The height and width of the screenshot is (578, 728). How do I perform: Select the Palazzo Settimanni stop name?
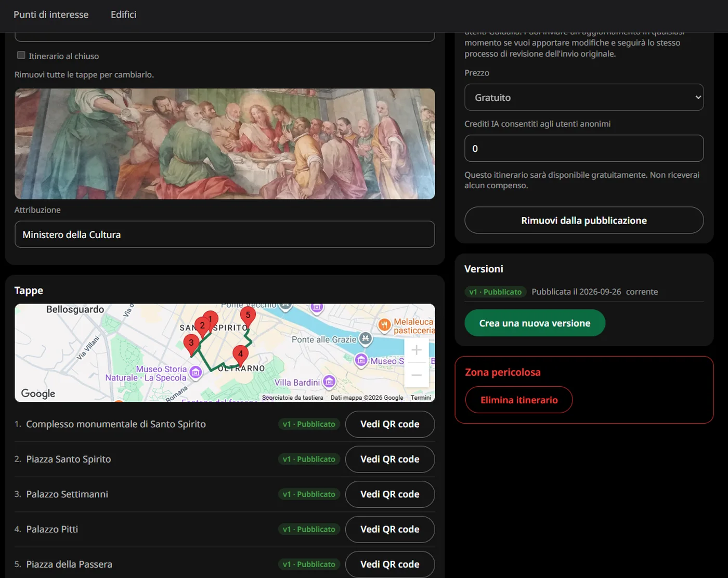click(x=67, y=494)
